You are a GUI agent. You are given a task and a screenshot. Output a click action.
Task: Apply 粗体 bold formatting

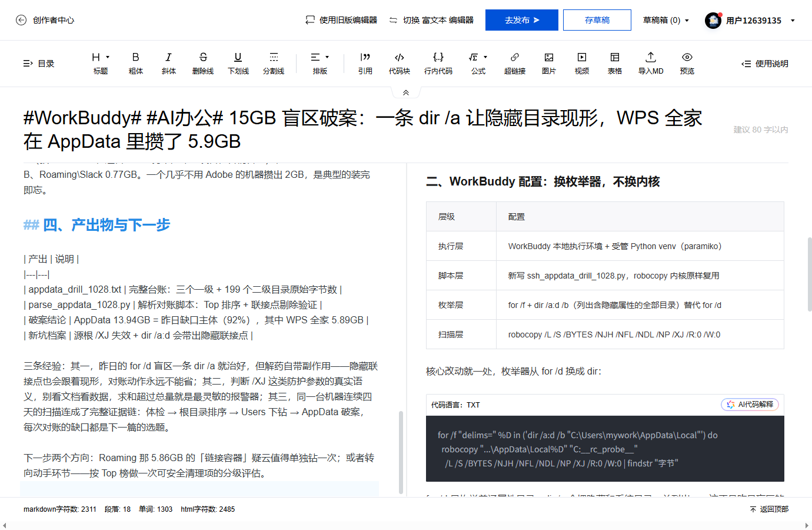(x=136, y=63)
